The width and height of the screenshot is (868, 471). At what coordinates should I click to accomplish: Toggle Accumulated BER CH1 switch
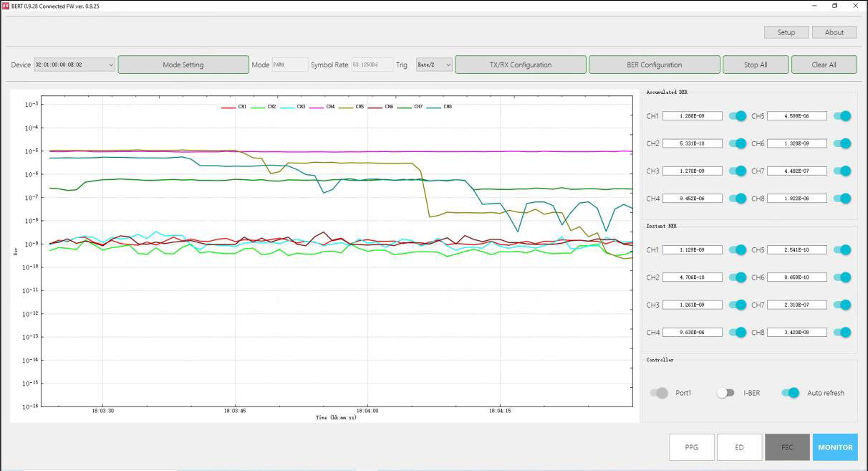pyautogui.click(x=737, y=116)
